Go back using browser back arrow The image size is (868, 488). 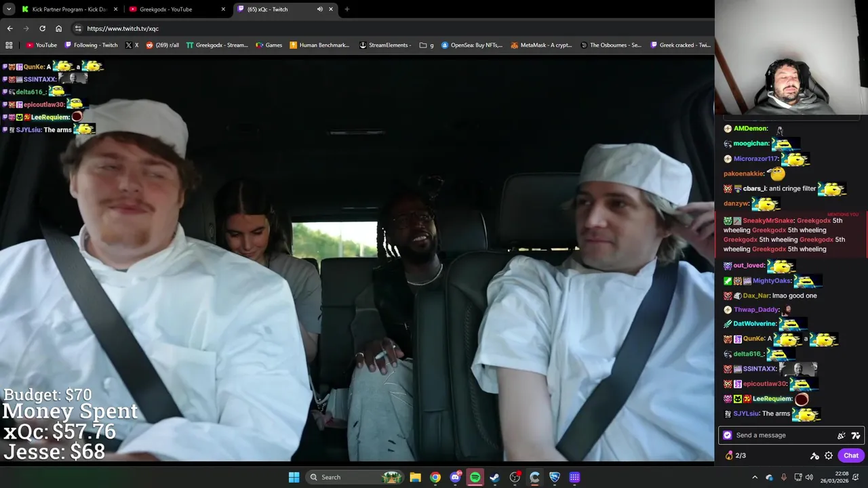click(9, 28)
